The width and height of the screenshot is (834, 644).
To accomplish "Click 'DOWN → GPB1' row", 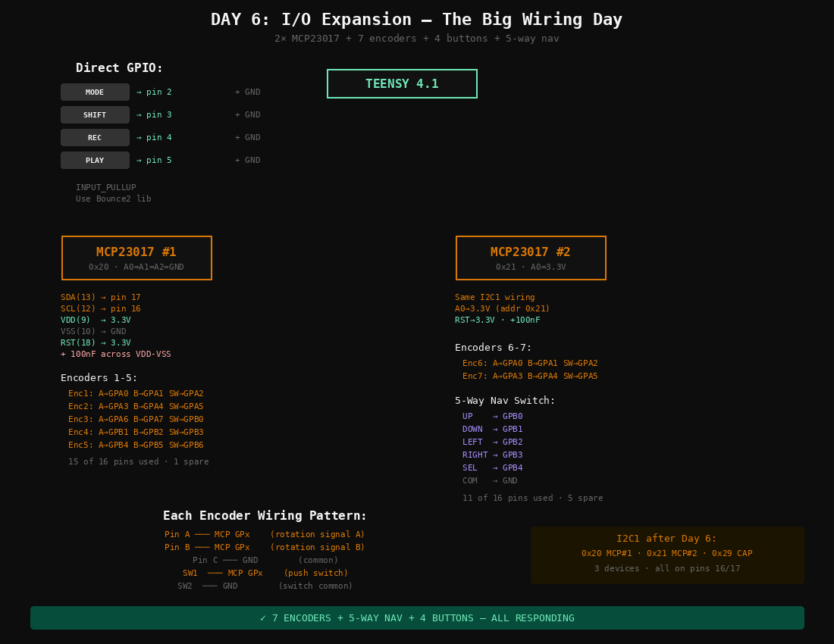I will click(493, 430).
